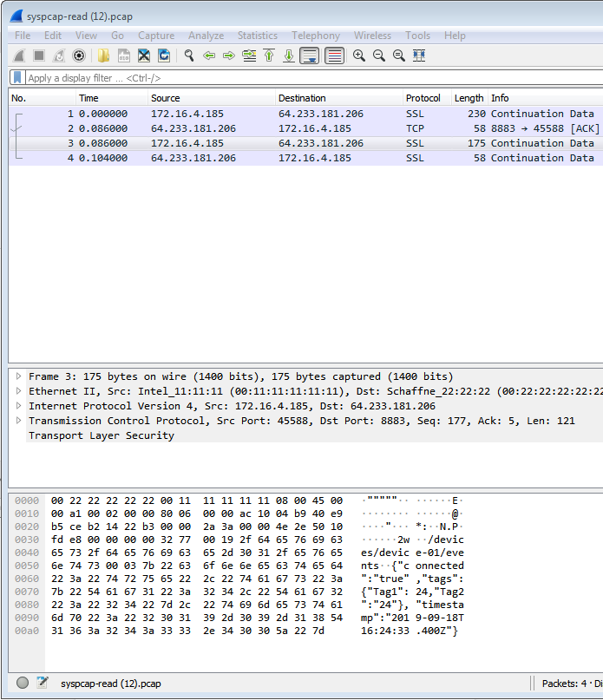The height and width of the screenshot is (700, 603).
Task: Select TCP packet 2 with ACK
Action: tap(306, 128)
